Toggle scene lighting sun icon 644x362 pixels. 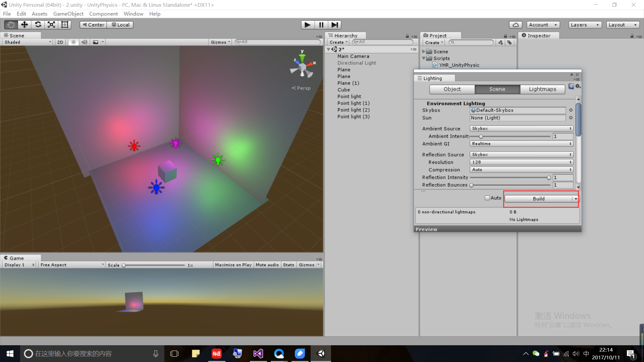coord(73,42)
